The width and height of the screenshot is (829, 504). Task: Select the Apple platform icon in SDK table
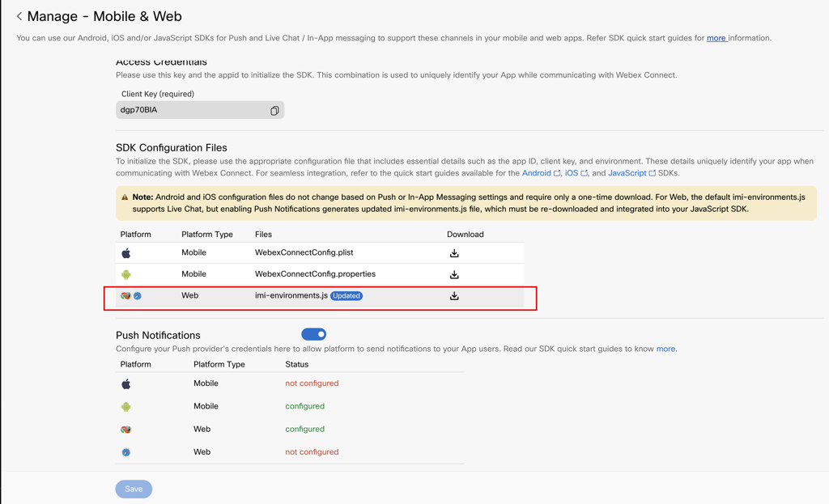tap(125, 252)
